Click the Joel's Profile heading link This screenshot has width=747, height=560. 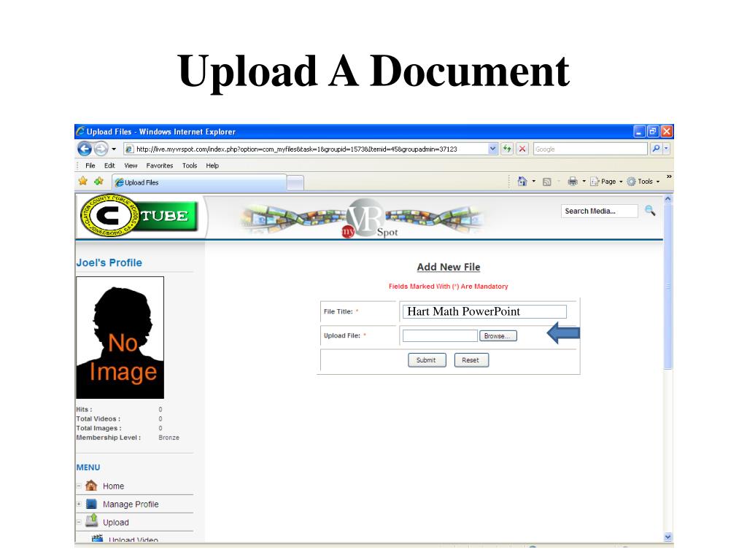[x=109, y=262]
